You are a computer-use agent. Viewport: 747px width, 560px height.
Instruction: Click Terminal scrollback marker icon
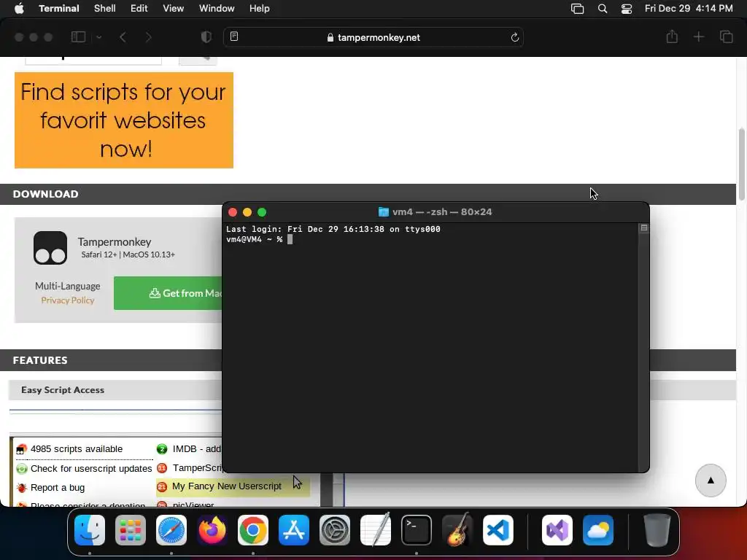pyautogui.click(x=643, y=228)
